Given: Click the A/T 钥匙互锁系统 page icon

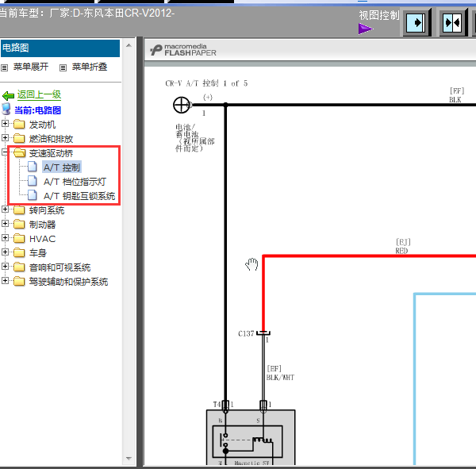Looking at the screenshot, I should pyautogui.click(x=33, y=195).
